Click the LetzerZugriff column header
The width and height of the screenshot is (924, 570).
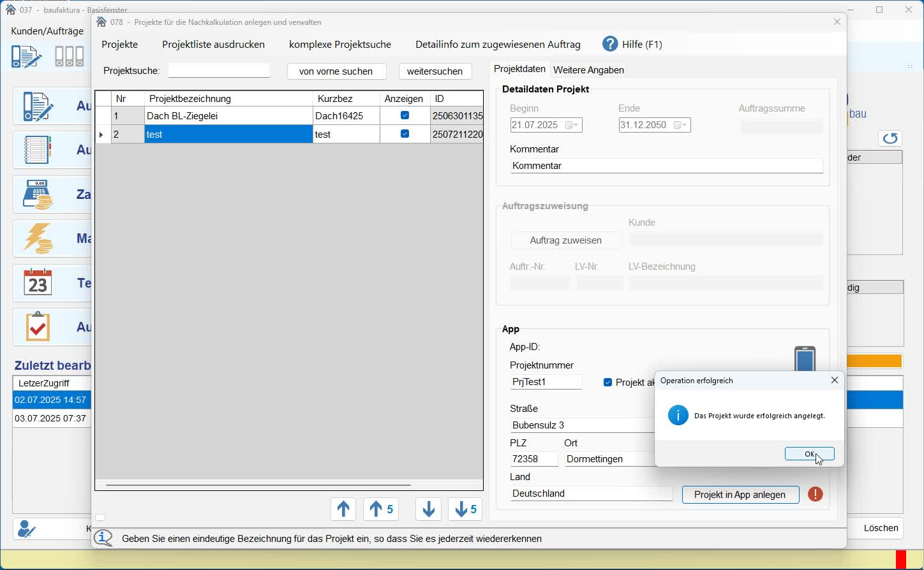point(52,383)
